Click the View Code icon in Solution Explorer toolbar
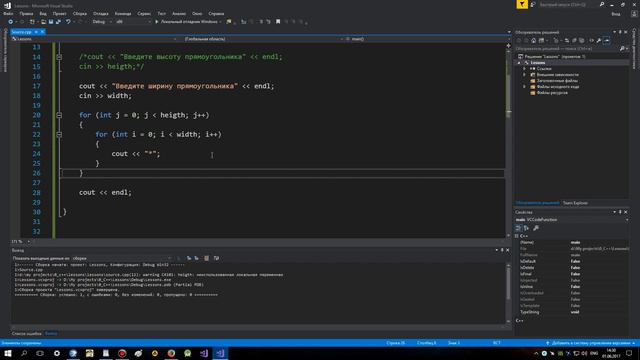Screen dimensions: 640x360 (591, 40)
